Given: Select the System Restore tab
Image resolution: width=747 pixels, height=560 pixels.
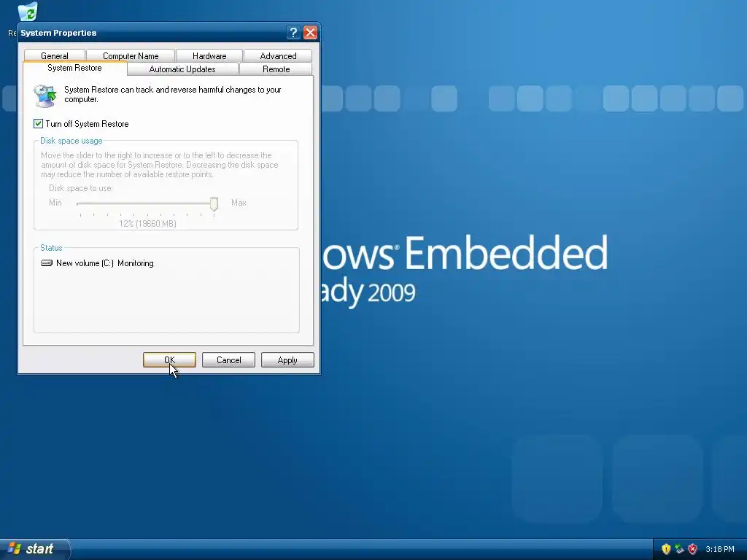Looking at the screenshot, I should click(x=75, y=68).
